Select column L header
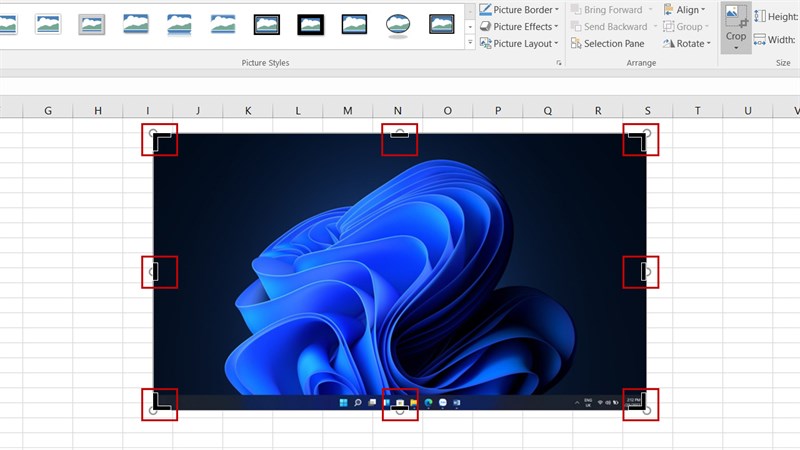The height and width of the screenshot is (450, 800). pyautogui.click(x=298, y=111)
